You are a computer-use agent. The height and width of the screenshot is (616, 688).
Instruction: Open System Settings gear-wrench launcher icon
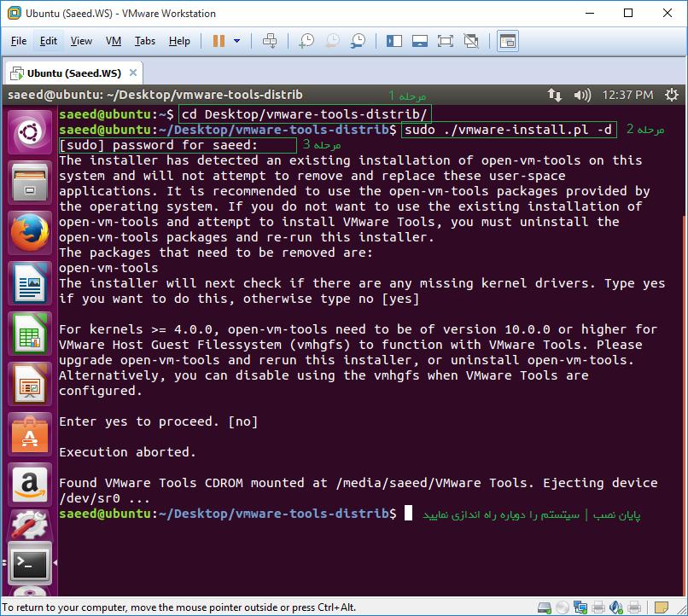29,525
